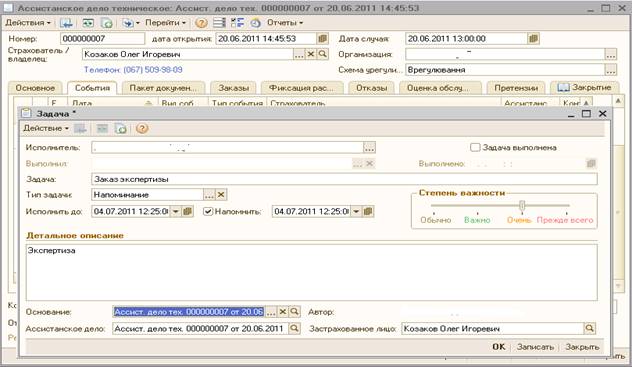632x367 pixels.
Task: Open calendar for Исполнить до date
Action: (x=187, y=211)
